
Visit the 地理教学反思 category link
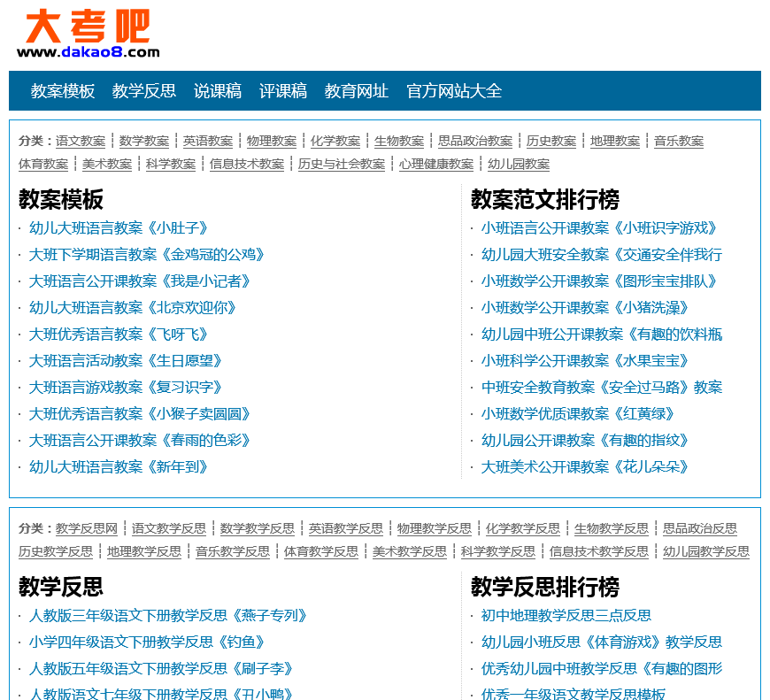144,551
